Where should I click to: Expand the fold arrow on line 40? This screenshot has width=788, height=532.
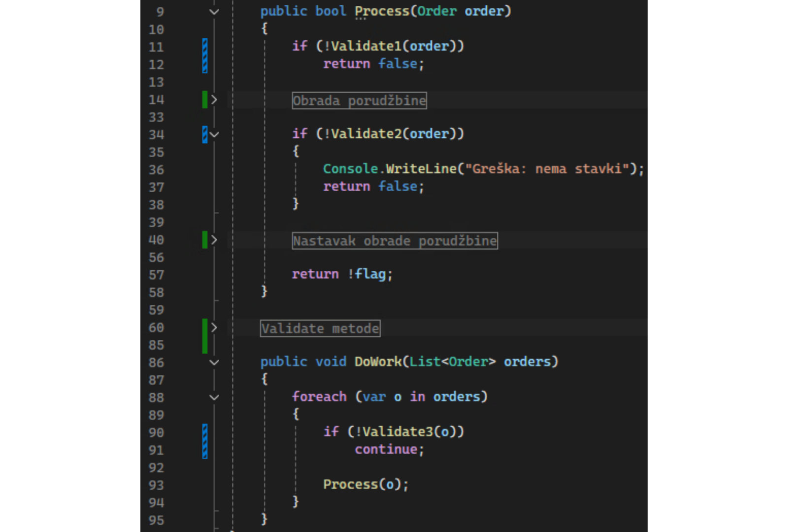tap(214, 240)
